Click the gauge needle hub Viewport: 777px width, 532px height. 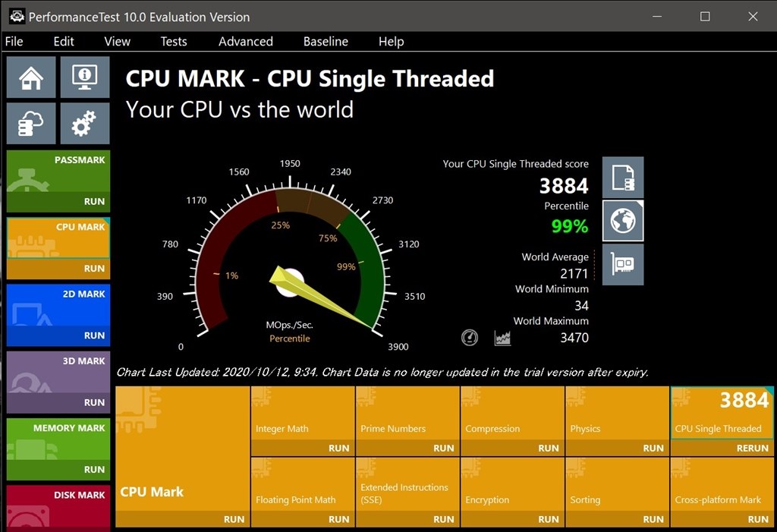click(289, 282)
